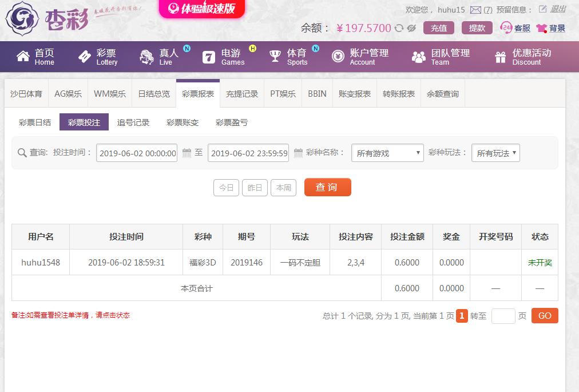Click the edit reserved info icon
The image size is (579, 392).
[x=542, y=9]
